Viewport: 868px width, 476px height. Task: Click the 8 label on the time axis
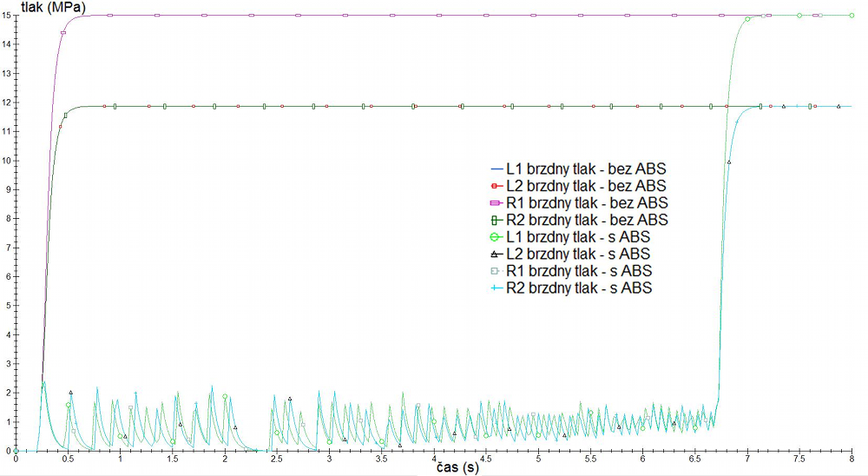(x=852, y=459)
